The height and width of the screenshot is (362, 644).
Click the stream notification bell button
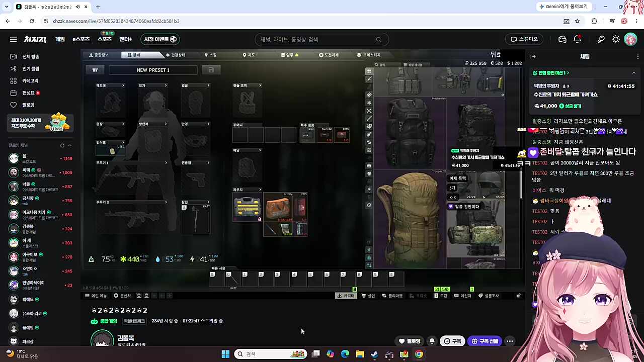point(432,341)
